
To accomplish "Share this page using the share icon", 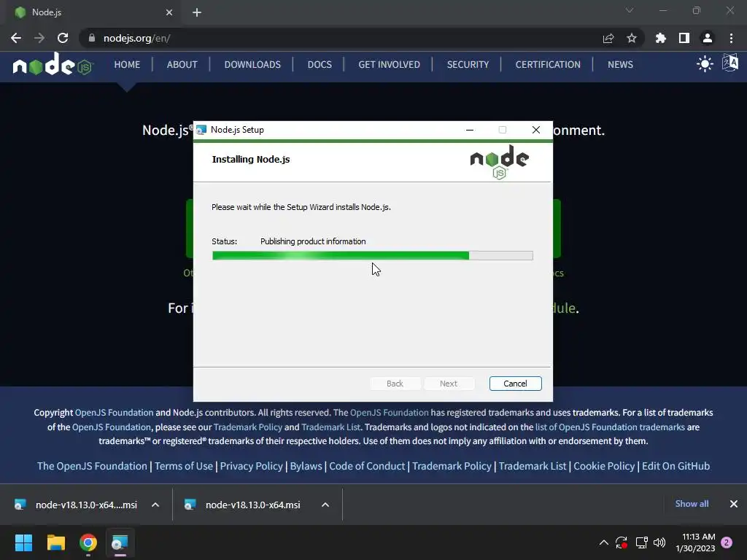I will tap(608, 38).
